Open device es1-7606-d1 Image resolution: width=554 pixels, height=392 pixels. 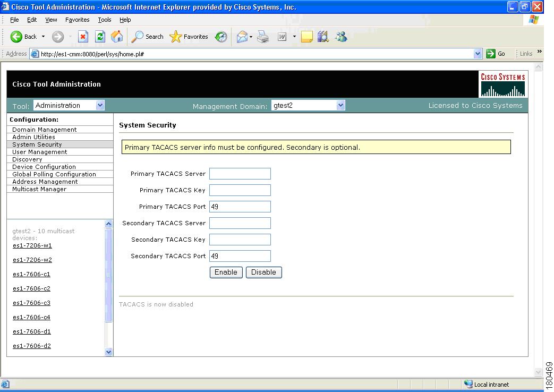point(32,331)
